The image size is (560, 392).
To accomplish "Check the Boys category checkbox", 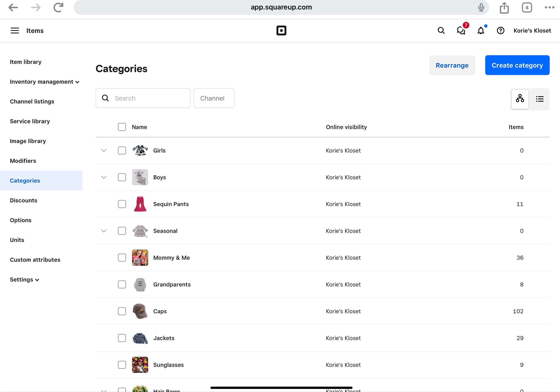I will (122, 177).
